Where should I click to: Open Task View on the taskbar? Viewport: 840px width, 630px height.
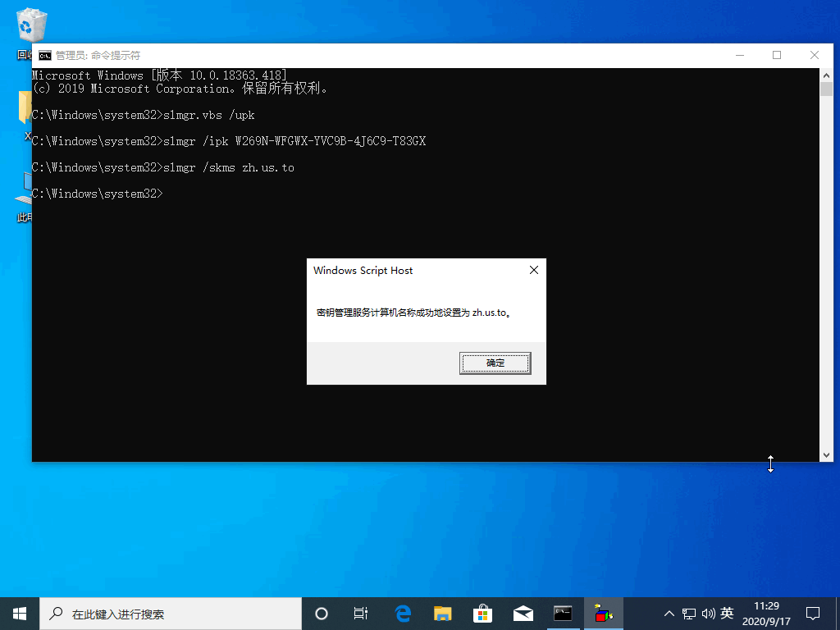click(x=361, y=614)
